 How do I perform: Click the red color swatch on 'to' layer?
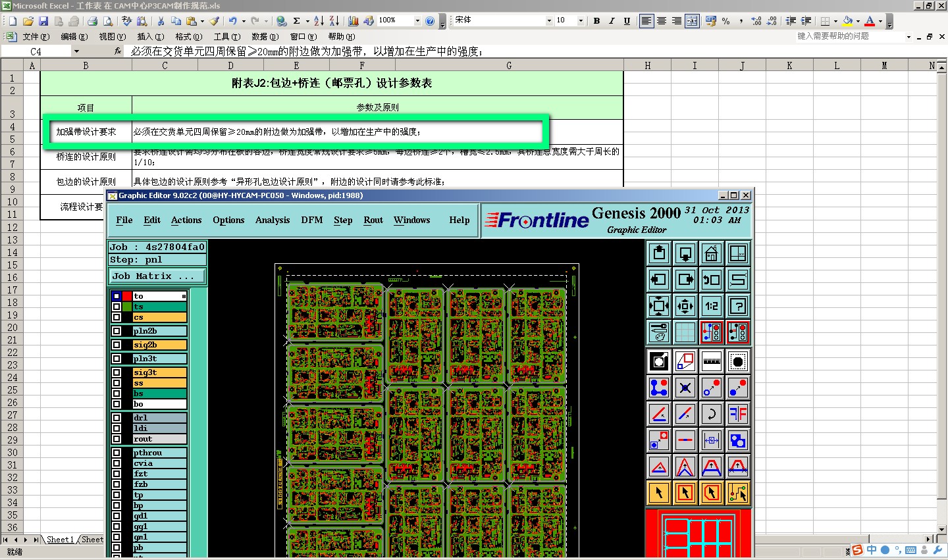pyautogui.click(x=127, y=296)
